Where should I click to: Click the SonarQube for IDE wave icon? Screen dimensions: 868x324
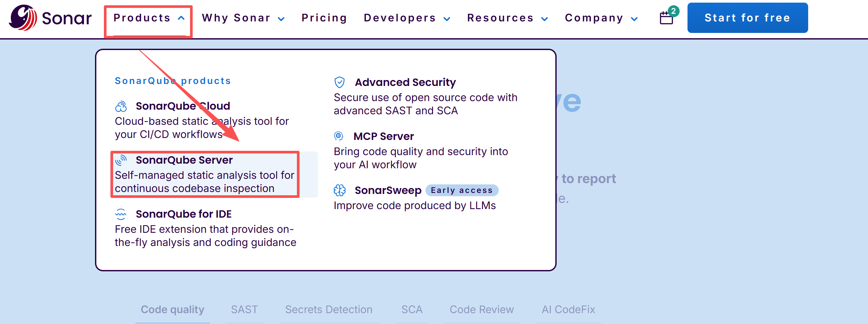(x=121, y=214)
